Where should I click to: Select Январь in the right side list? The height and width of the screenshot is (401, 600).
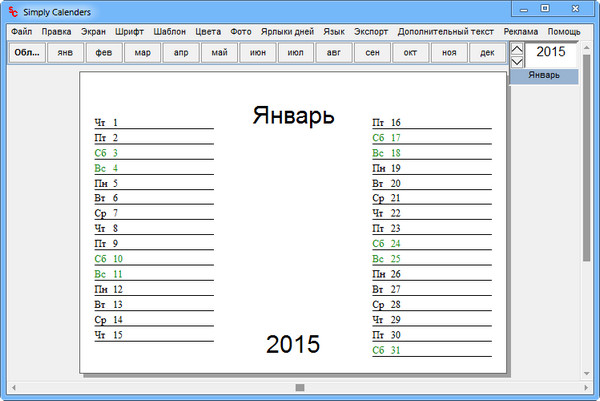tap(543, 76)
